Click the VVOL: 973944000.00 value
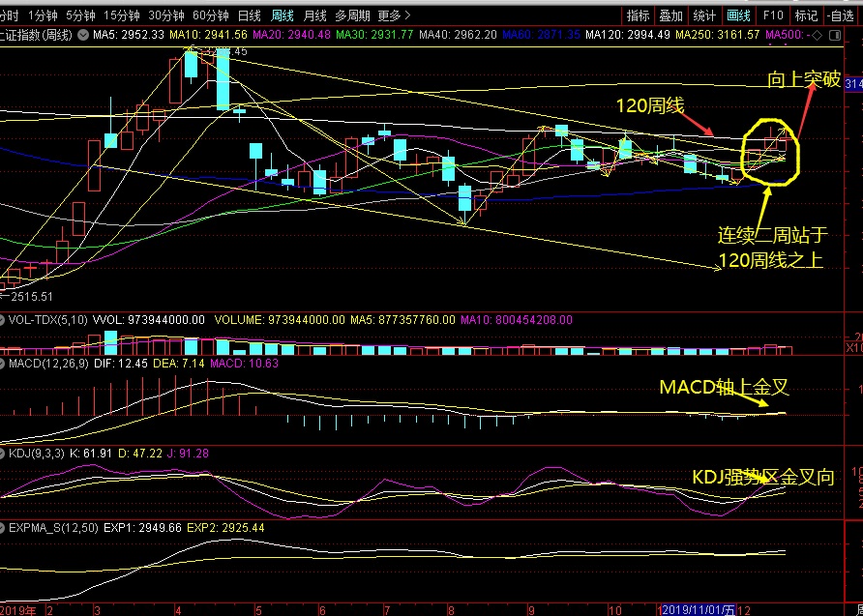The height and width of the screenshot is (616, 863). pos(149,319)
